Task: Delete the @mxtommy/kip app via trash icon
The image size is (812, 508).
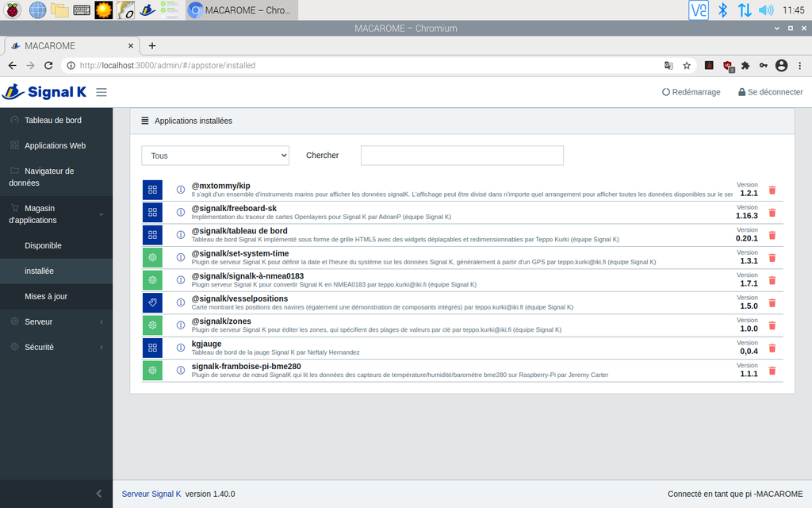Action: (772, 190)
